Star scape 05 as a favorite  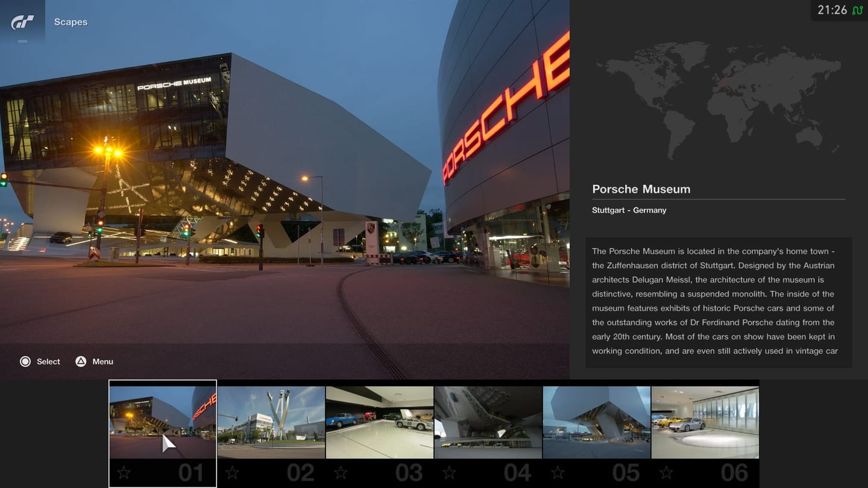click(x=558, y=473)
